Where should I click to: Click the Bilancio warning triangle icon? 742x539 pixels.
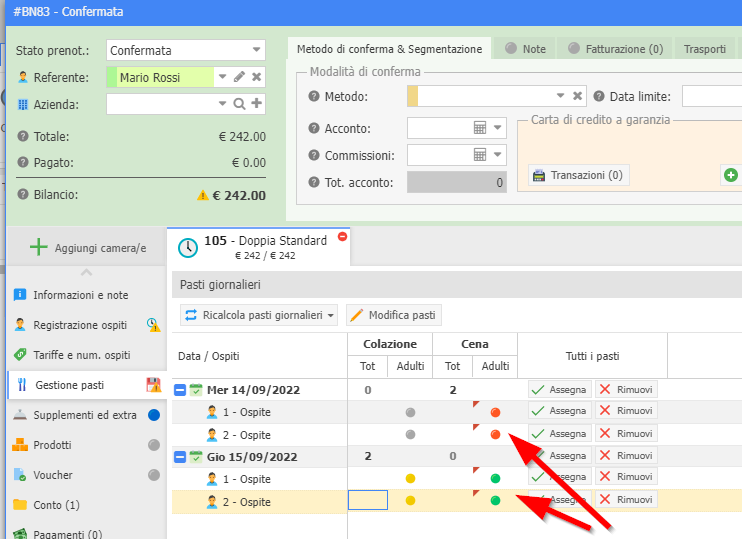[x=203, y=195]
